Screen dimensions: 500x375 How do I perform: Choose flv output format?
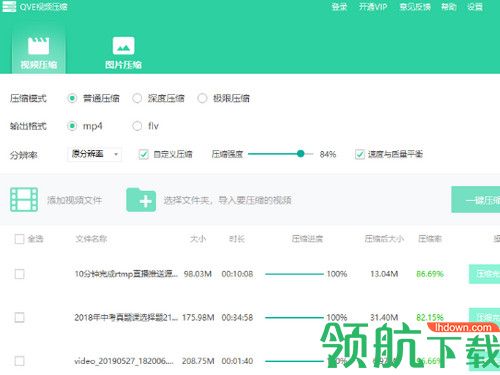point(137,126)
